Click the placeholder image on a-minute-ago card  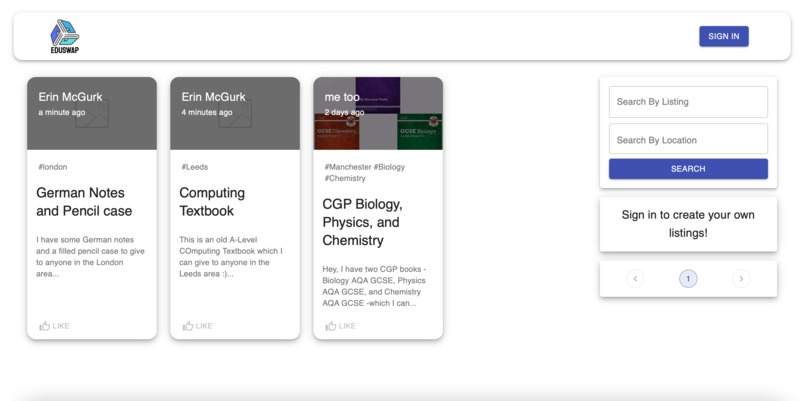[x=92, y=114]
